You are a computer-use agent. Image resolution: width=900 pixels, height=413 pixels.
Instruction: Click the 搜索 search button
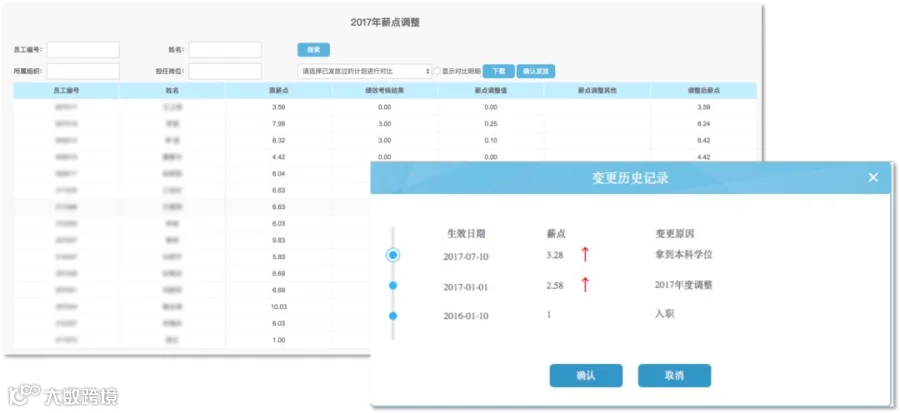[x=313, y=50]
